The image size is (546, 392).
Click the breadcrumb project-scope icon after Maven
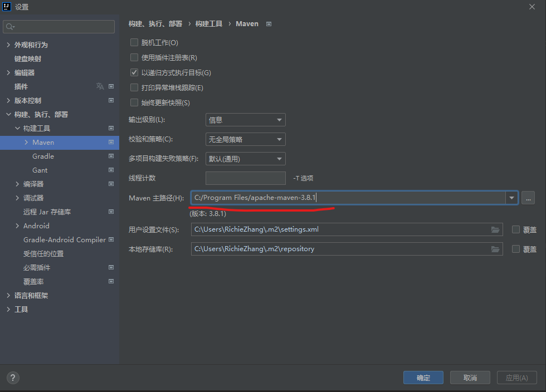[269, 24]
